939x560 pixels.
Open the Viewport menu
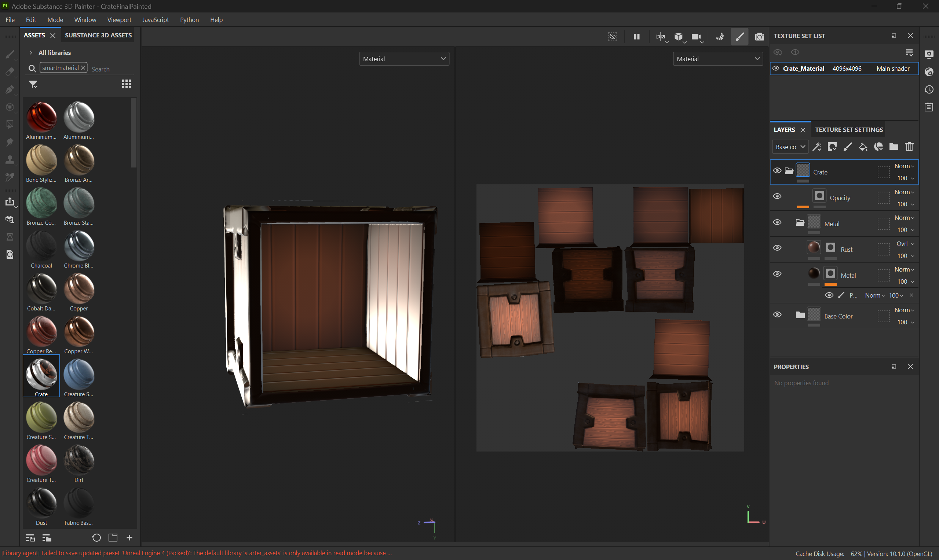point(119,20)
